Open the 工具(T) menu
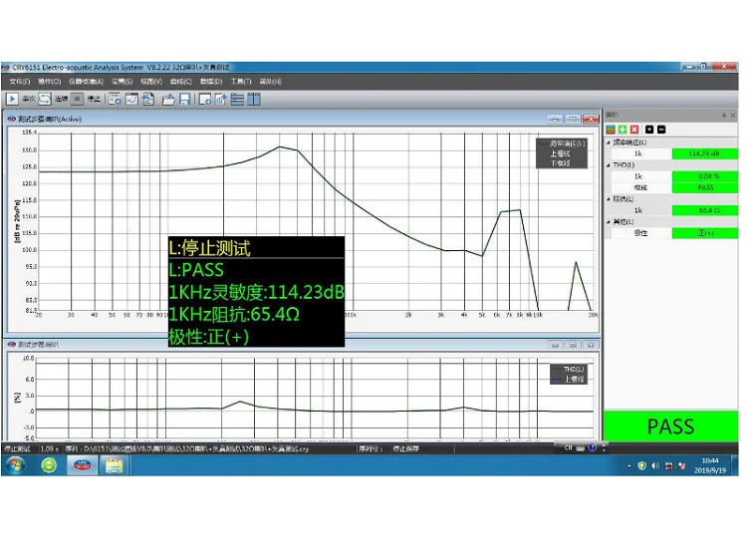The width and height of the screenshot is (747, 560). tap(240, 81)
